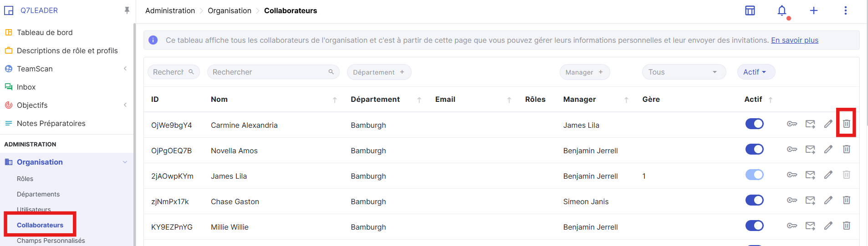868x246 pixels.
Task: Pin the sidebar with pushpin icon
Action: [127, 10]
